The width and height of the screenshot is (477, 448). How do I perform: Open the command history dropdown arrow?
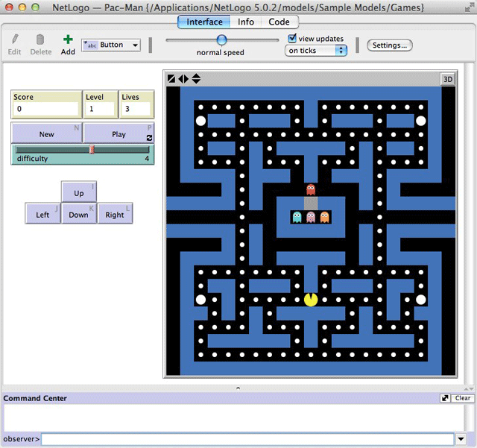(461, 439)
